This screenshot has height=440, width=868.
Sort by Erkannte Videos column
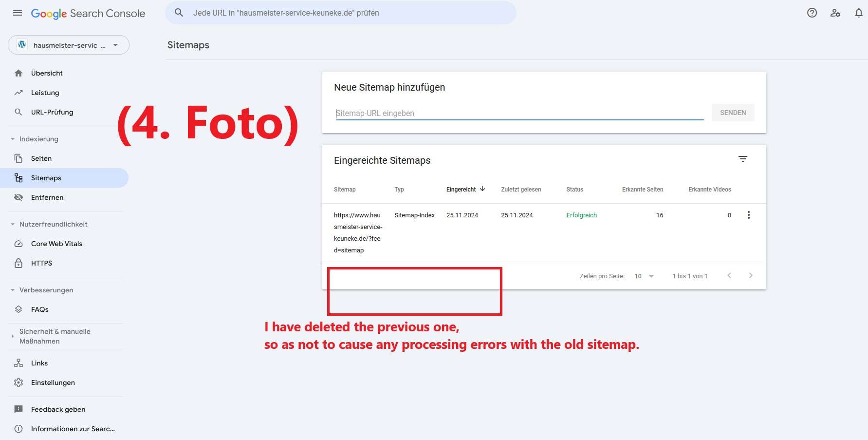[710, 190]
